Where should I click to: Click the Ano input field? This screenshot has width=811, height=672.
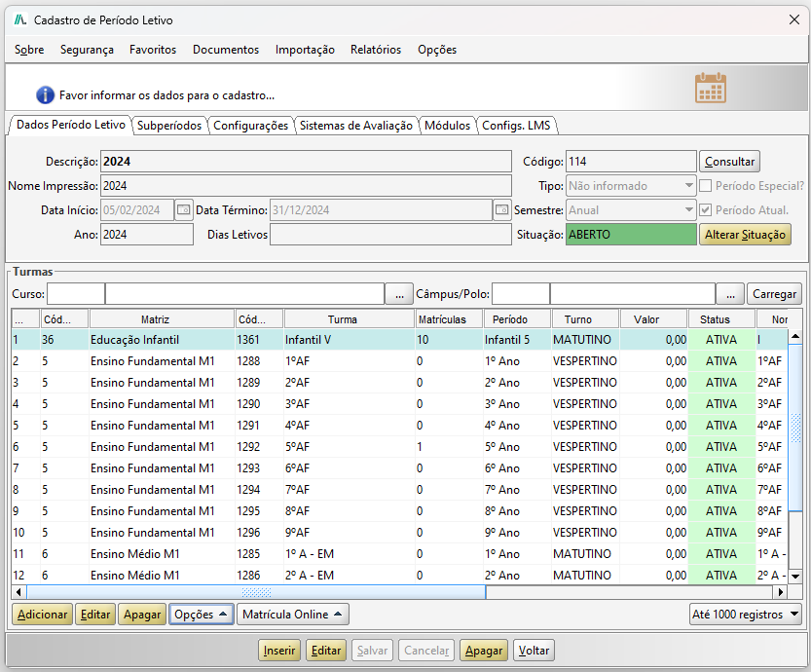click(x=147, y=235)
